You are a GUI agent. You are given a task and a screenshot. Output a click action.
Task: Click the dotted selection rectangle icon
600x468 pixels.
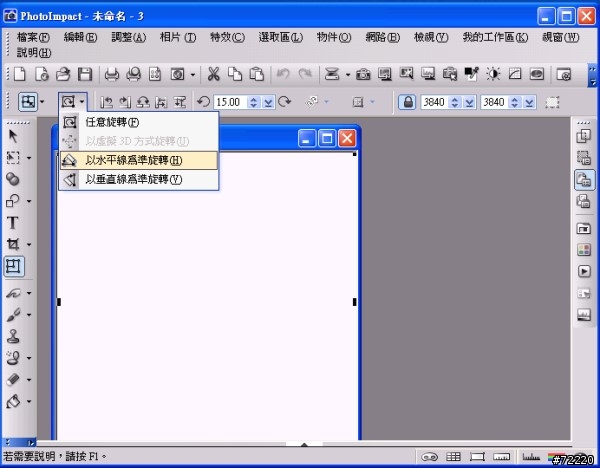coord(552,102)
